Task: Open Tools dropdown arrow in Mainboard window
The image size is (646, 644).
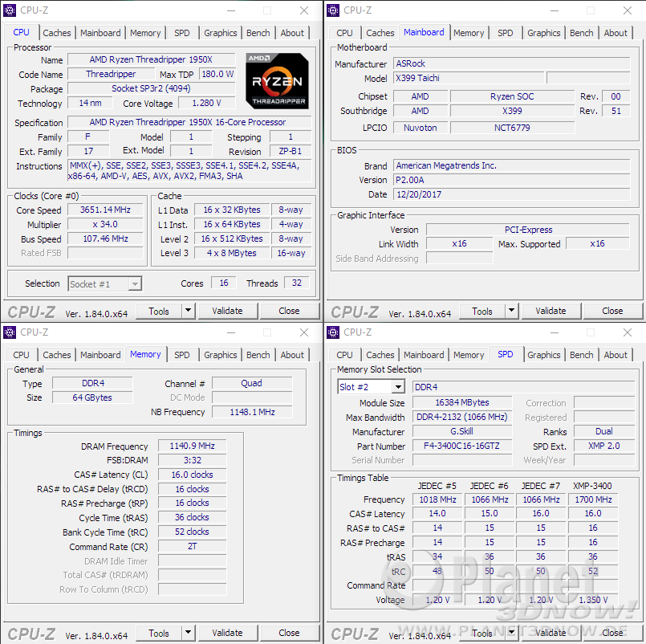Action: (512, 311)
